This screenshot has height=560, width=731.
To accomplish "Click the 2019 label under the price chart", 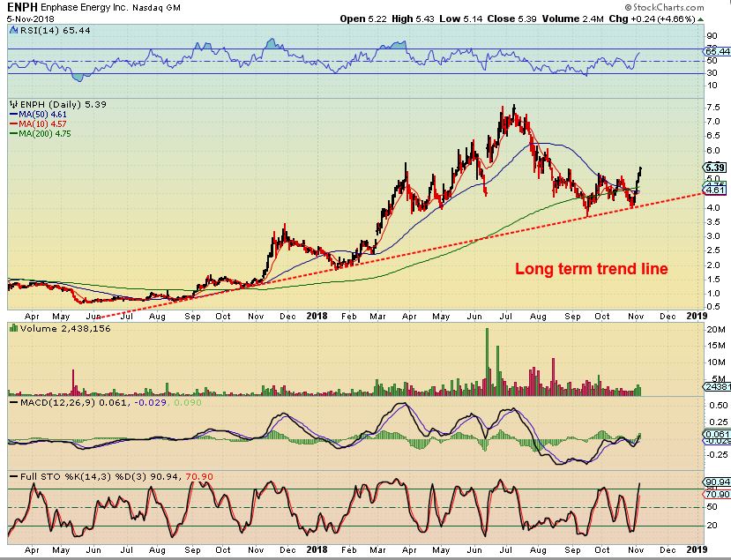I will coord(697,316).
